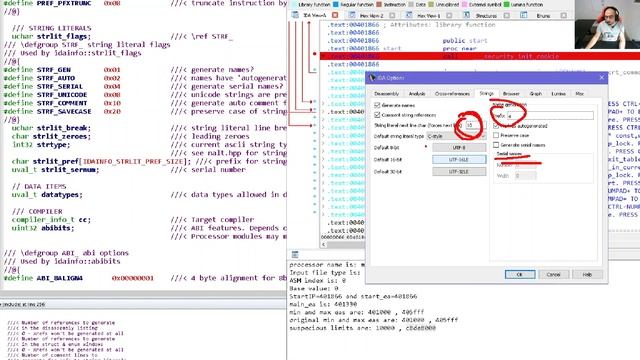This screenshot has height=360, width=640.
Task: Close the Structures tab
Action: (507, 16)
